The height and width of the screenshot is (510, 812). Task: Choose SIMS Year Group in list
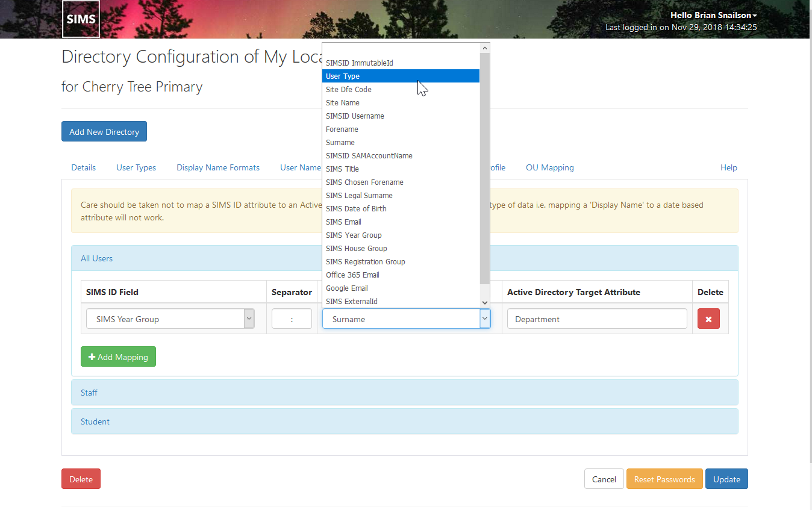[401, 235]
